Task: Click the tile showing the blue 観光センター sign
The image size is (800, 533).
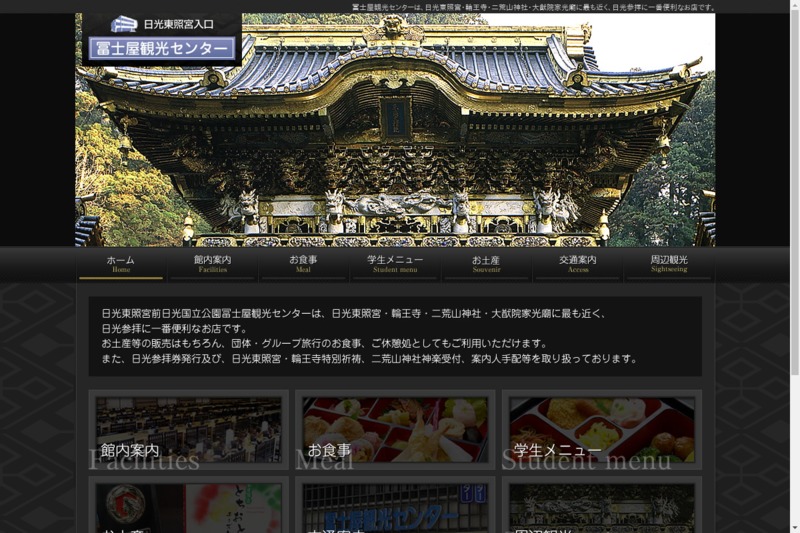Action: 395,508
